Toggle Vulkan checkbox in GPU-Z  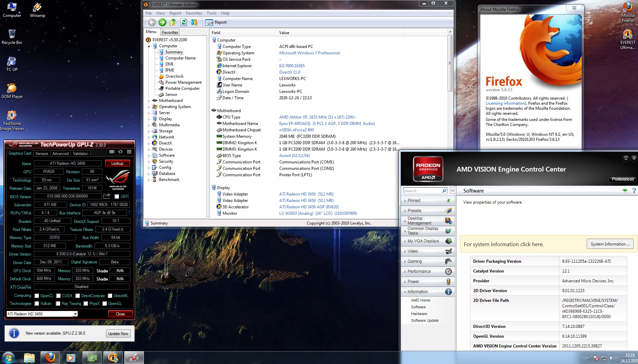pyautogui.click(x=37, y=304)
